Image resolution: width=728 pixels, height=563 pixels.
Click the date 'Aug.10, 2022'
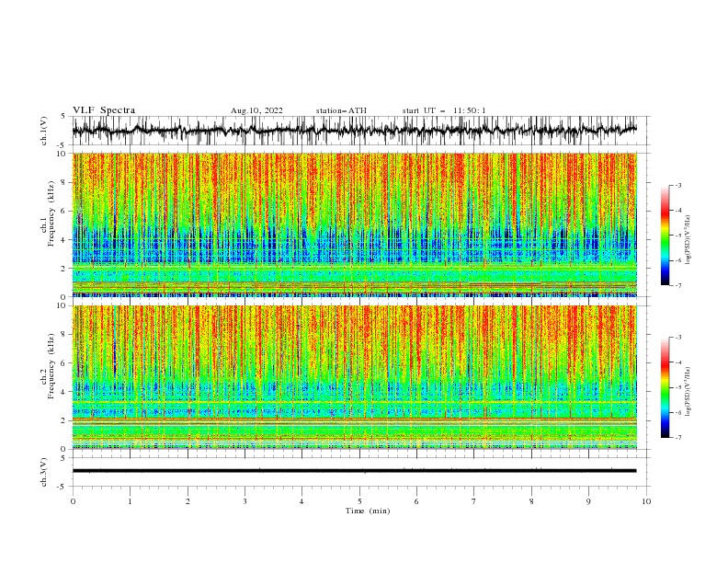point(256,110)
